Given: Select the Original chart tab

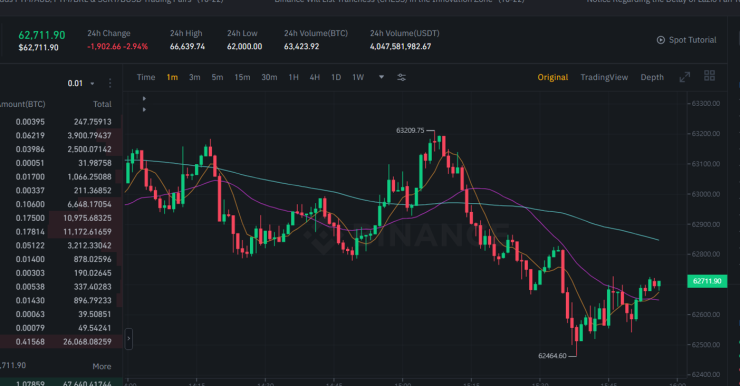Looking at the screenshot, I should (553, 77).
